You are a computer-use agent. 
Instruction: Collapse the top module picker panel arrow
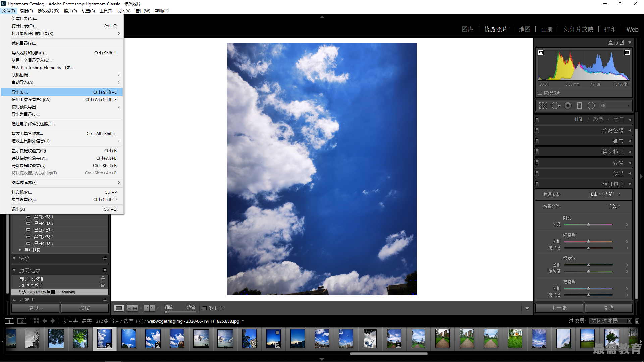point(322,17)
